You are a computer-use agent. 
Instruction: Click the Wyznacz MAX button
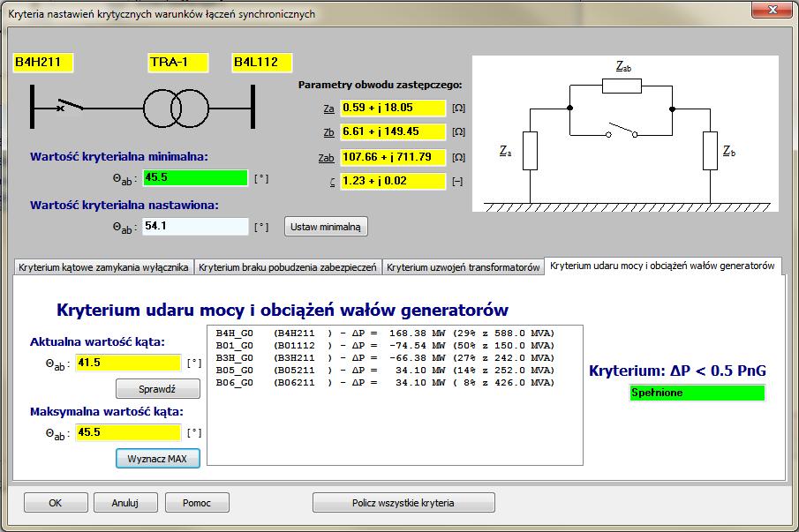(157, 459)
